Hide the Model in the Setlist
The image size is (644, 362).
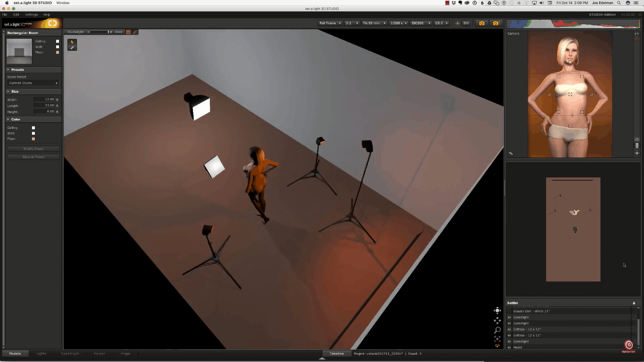point(509,347)
